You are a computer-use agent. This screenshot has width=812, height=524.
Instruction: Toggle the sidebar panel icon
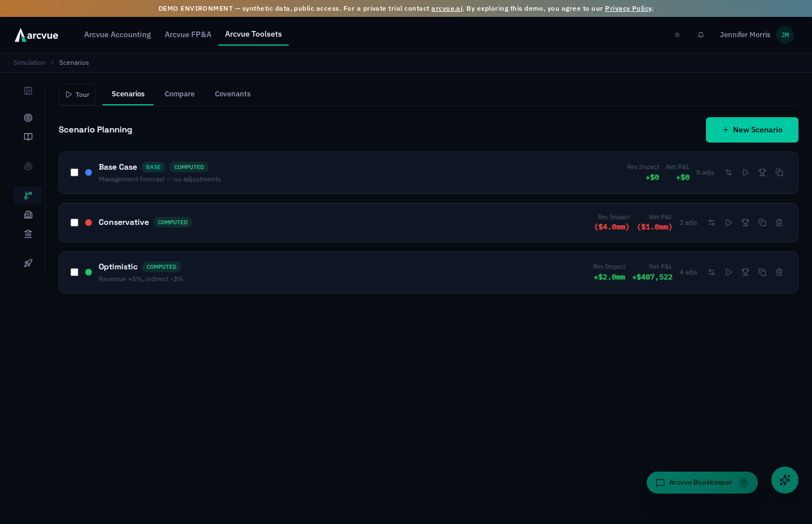click(28, 91)
